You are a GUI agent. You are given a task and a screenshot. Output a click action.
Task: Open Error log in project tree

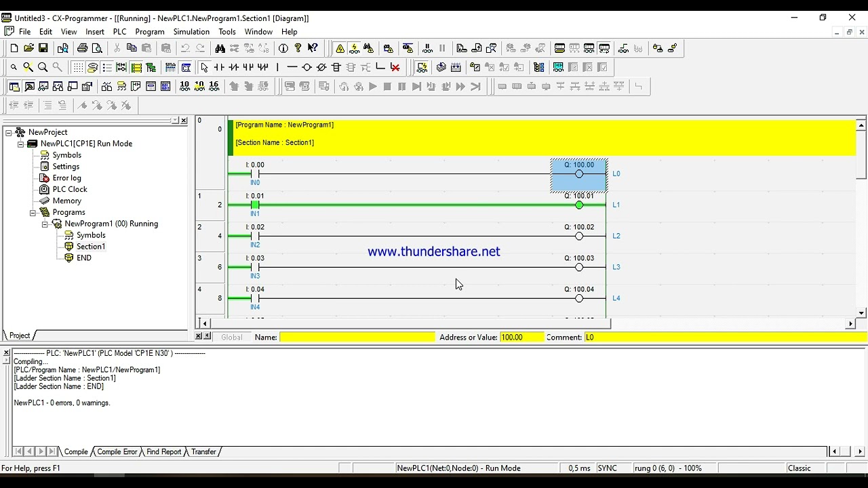coord(66,178)
